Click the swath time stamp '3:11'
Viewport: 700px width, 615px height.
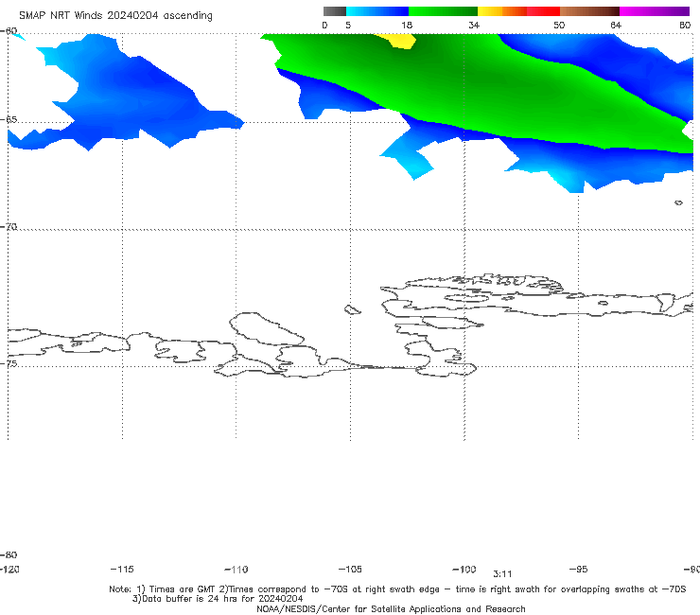(502, 574)
